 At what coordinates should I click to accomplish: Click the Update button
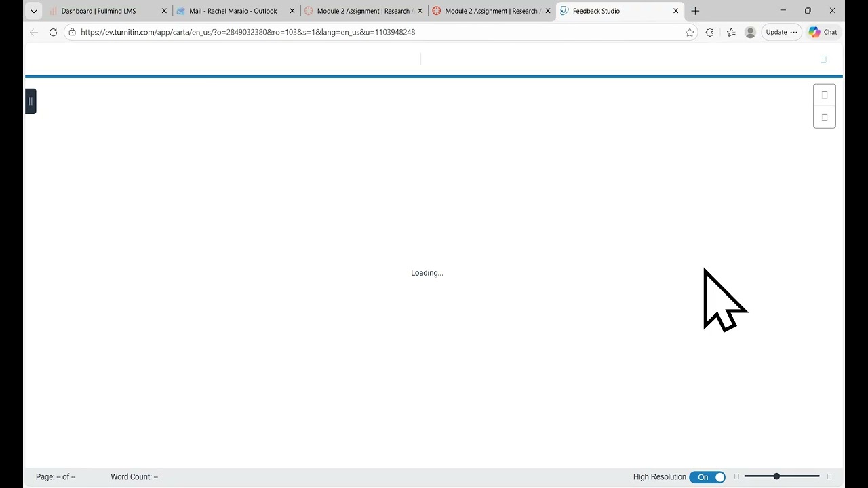[781, 32]
